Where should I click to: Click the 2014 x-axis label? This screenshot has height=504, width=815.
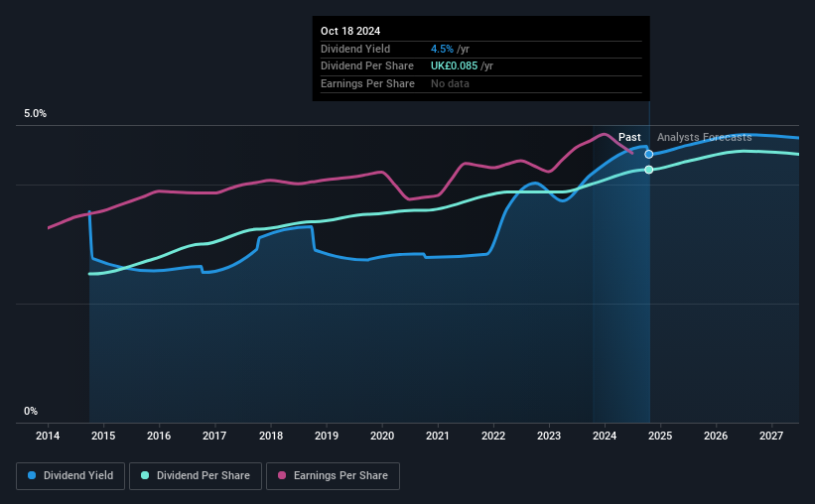[48, 436]
